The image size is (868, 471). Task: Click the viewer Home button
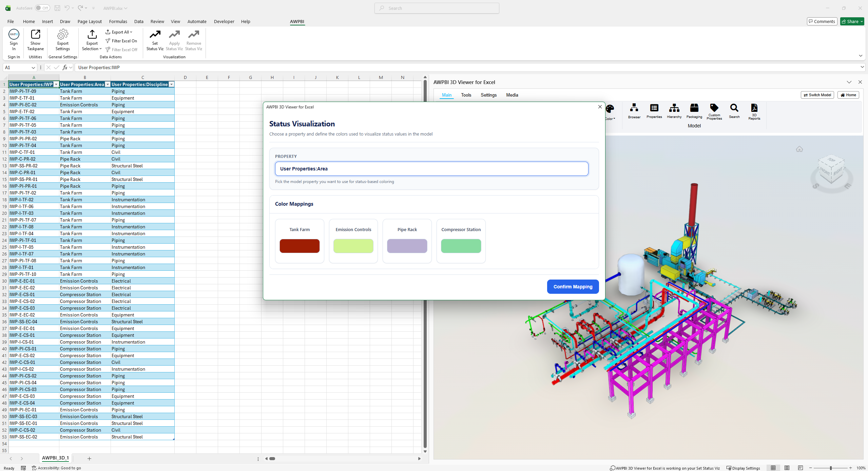pyautogui.click(x=848, y=95)
